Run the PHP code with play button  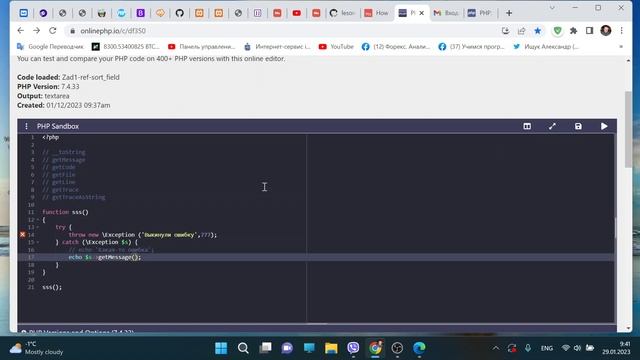604,127
